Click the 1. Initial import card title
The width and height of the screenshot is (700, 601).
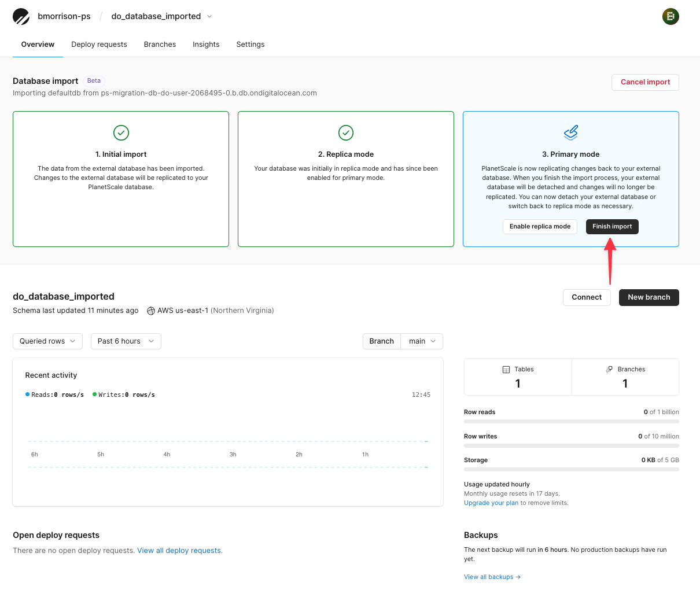pos(121,154)
